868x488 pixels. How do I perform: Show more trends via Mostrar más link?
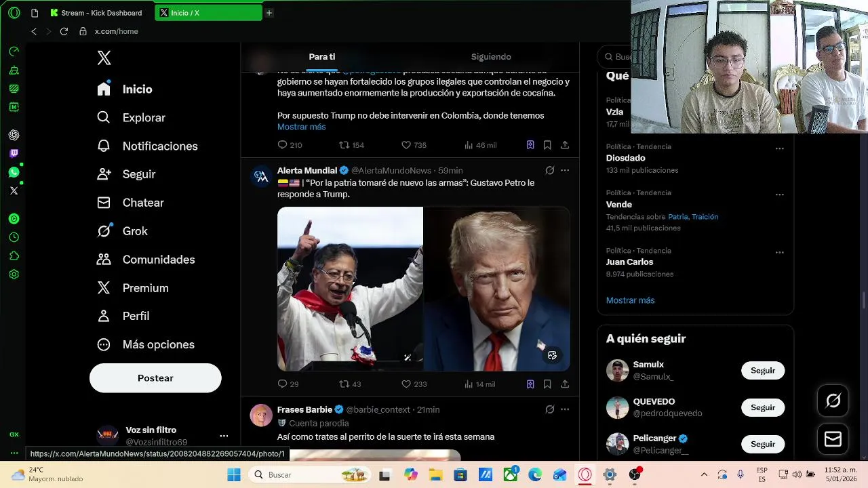tap(630, 300)
